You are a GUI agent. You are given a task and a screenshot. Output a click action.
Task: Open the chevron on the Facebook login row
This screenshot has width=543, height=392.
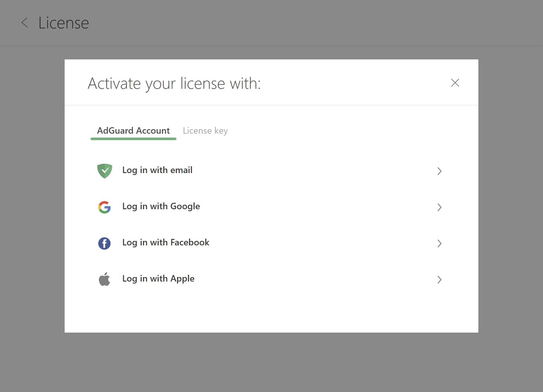click(439, 243)
